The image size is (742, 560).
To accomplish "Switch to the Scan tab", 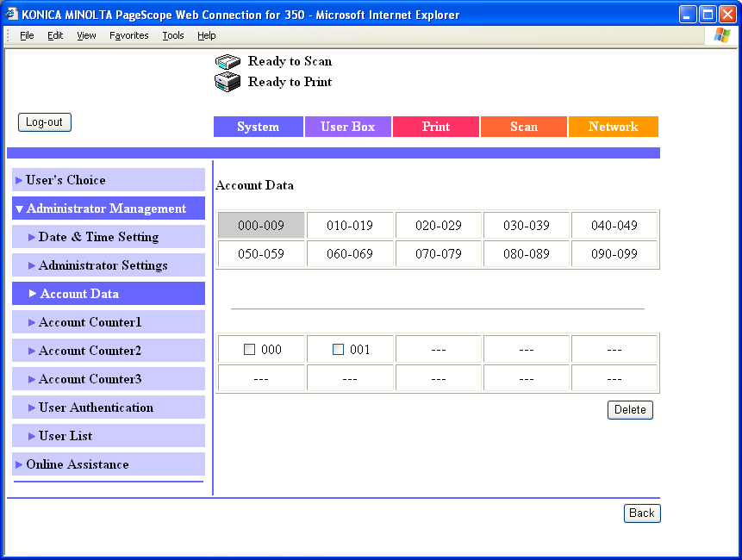I will 524,127.
